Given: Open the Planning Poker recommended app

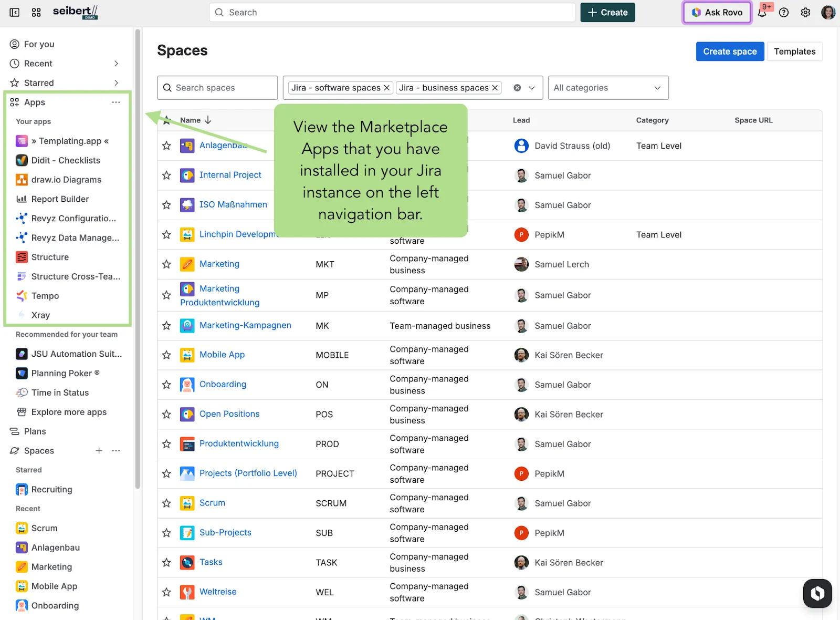Looking at the screenshot, I should click(x=65, y=373).
